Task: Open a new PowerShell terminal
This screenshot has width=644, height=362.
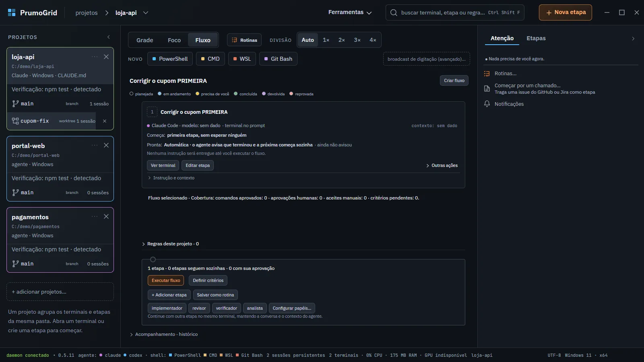Action: [170, 59]
